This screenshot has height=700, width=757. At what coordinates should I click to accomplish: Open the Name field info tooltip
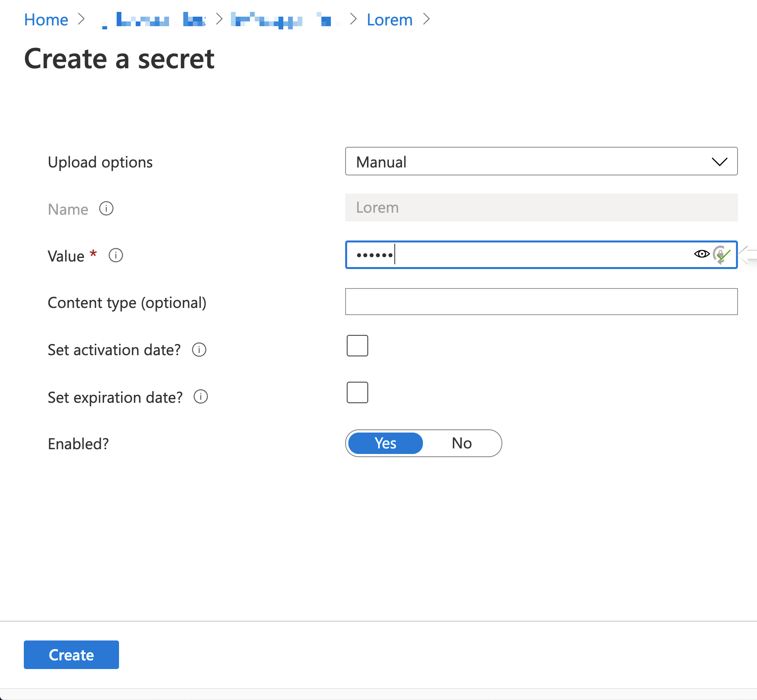106,208
